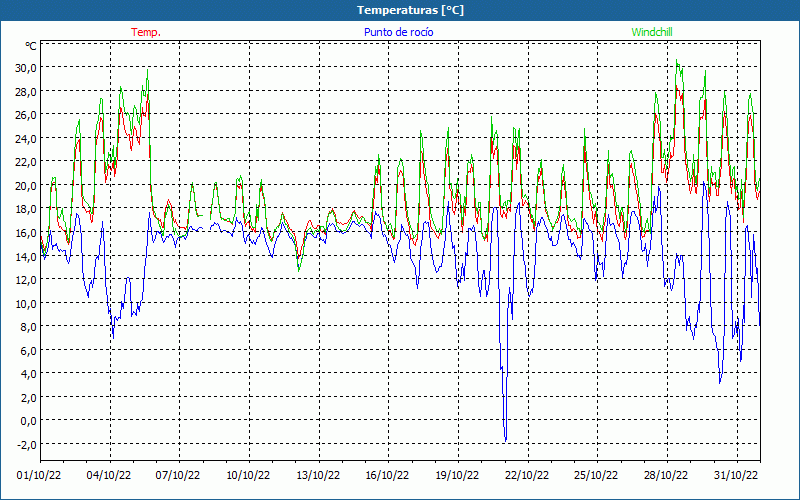Click the 10/10/22 date label
The width and height of the screenshot is (800, 500).
[x=248, y=476]
